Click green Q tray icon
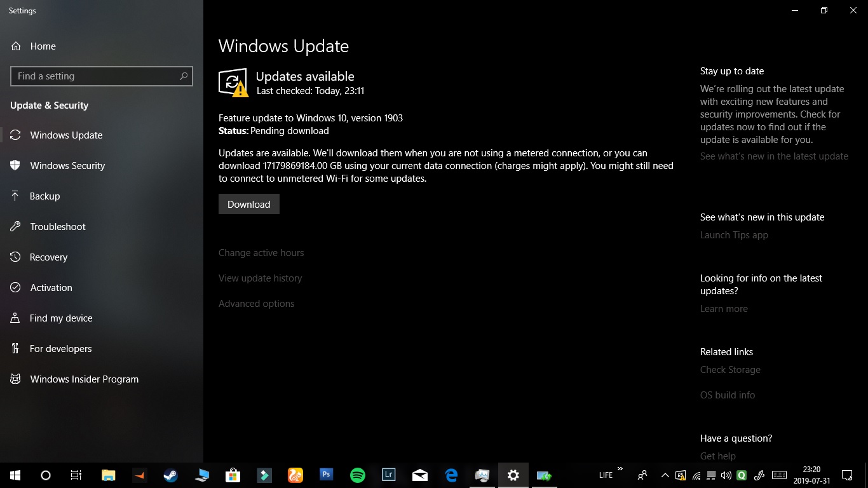This screenshot has width=868, height=488. 742,475
